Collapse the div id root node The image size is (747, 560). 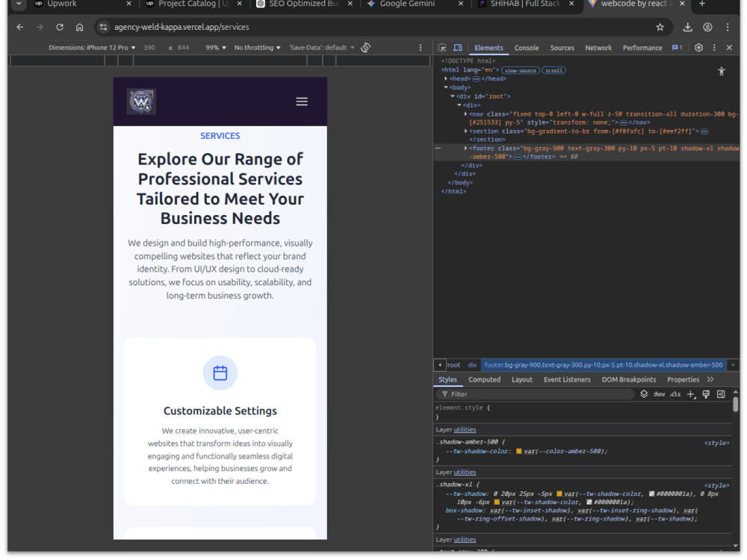point(453,96)
